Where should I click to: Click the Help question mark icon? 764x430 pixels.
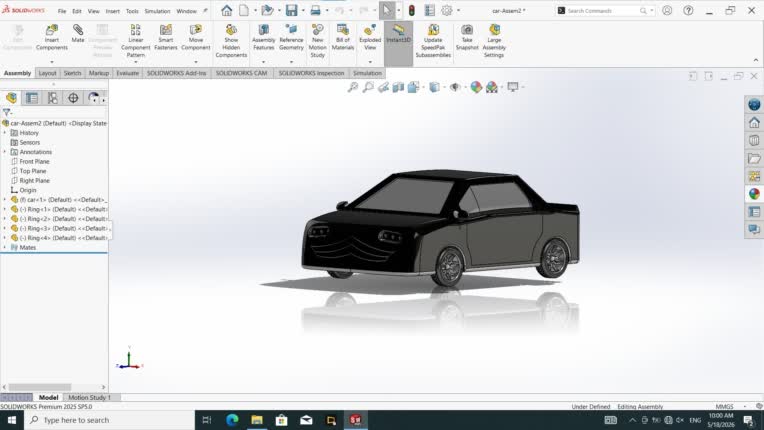688,10
